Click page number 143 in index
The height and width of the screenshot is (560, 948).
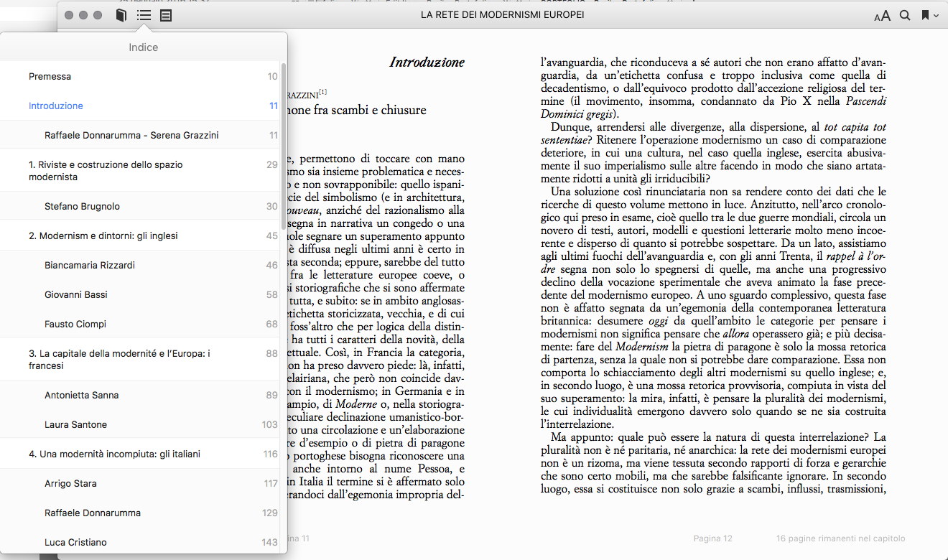tap(270, 542)
